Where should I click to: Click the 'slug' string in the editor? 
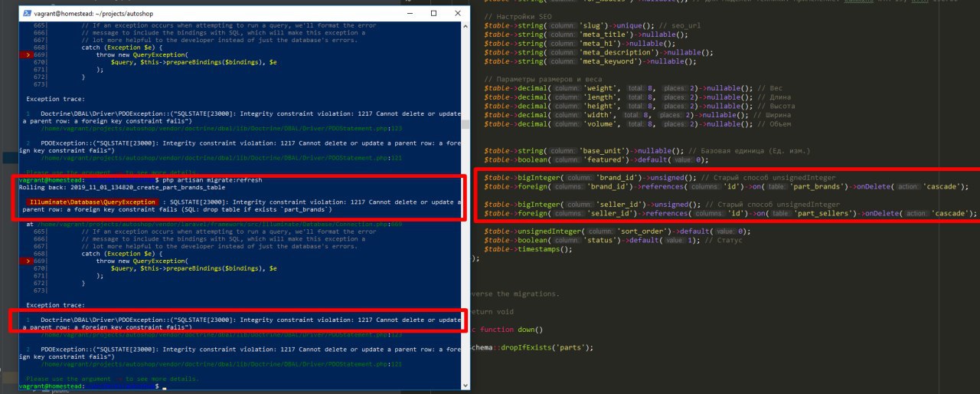click(x=594, y=25)
